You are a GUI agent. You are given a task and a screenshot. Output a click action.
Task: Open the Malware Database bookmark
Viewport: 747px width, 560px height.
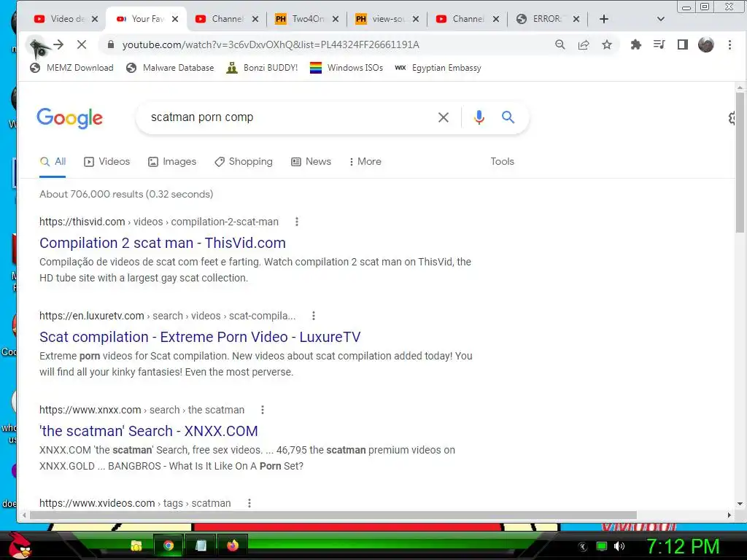170,68
